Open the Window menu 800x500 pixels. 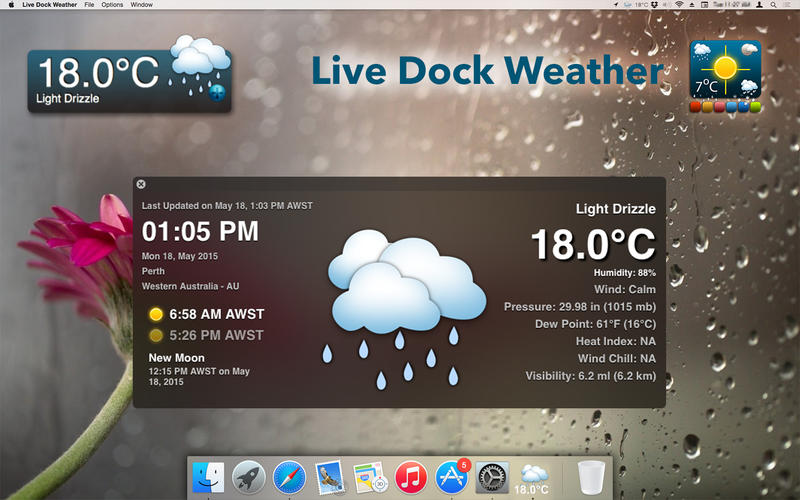142,5
